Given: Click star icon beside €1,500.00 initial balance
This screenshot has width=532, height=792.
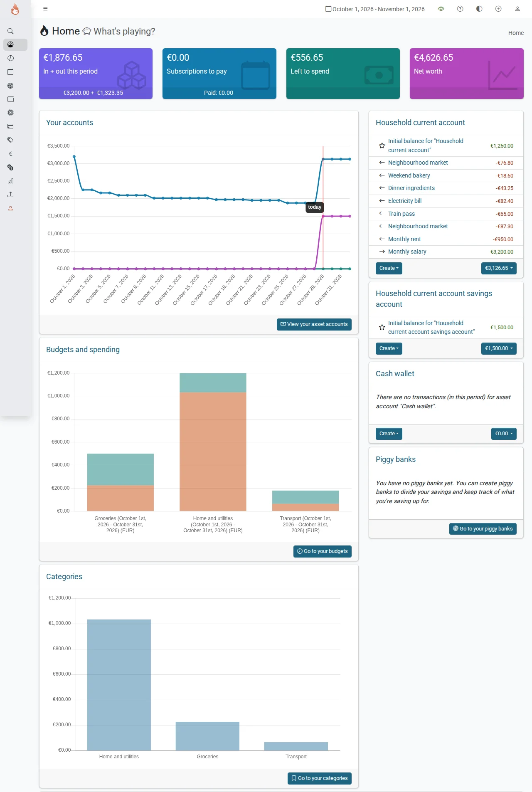Looking at the screenshot, I should point(382,327).
